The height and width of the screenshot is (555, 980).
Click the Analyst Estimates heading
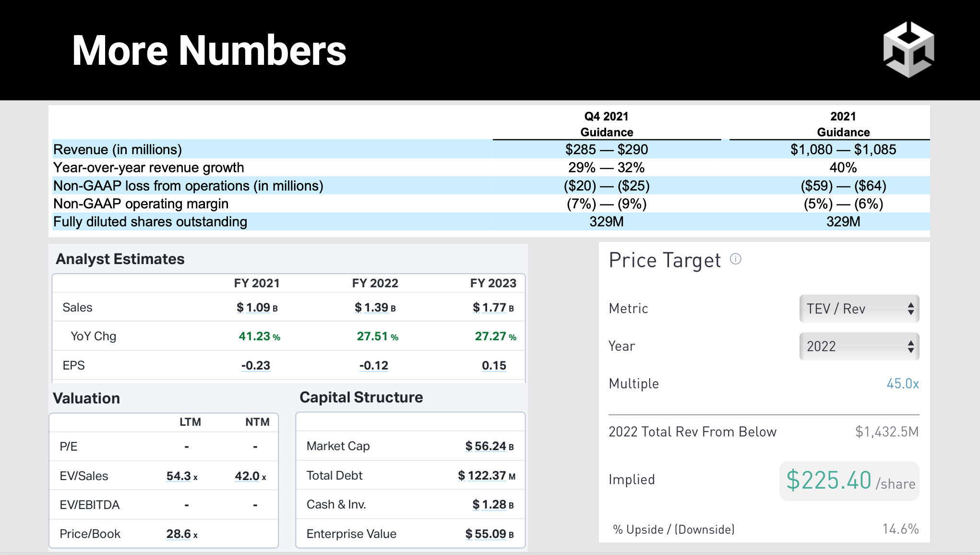coord(120,259)
